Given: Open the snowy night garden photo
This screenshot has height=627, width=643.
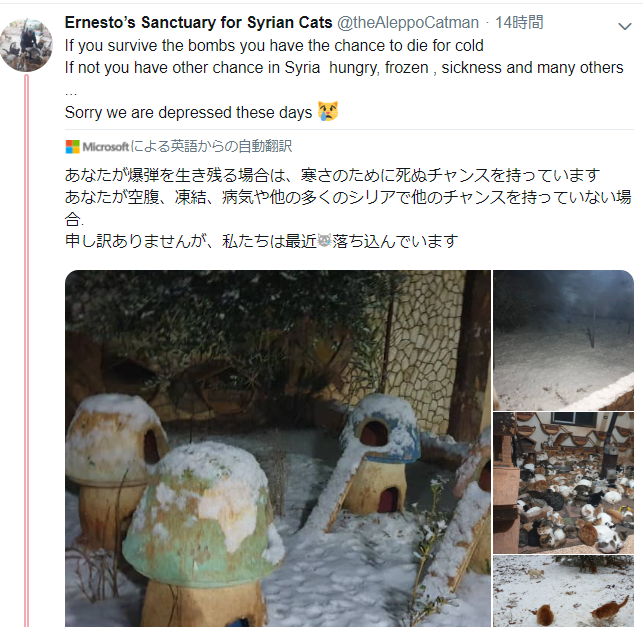Looking at the screenshot, I should pyautogui.click(x=563, y=340).
